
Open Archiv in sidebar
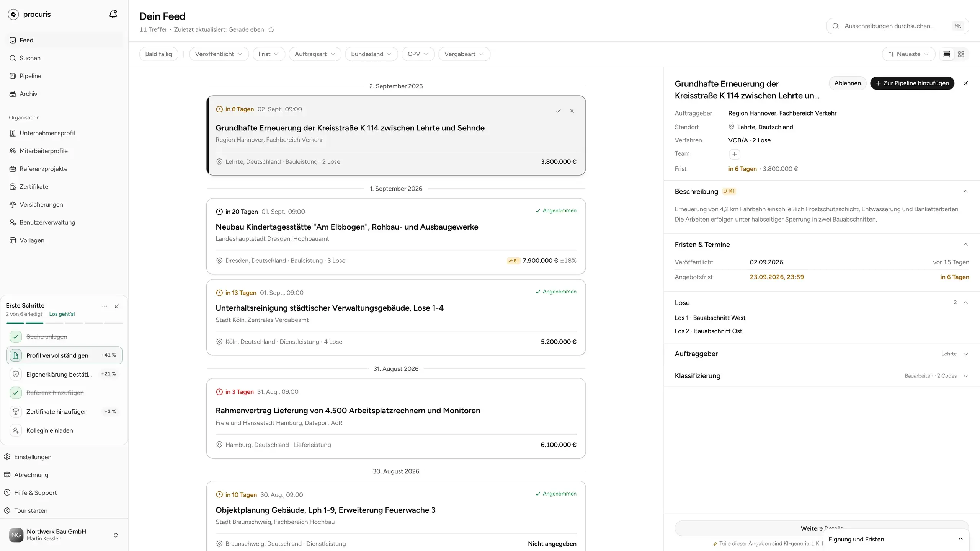click(x=64, y=94)
